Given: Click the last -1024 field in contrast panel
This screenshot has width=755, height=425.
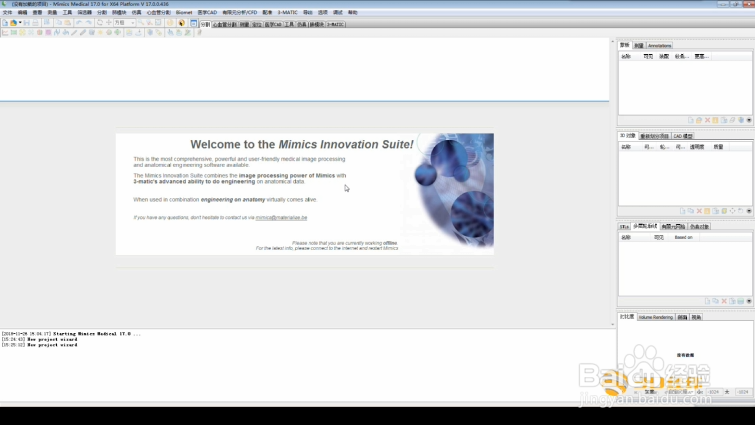Looking at the screenshot, I should (743, 392).
